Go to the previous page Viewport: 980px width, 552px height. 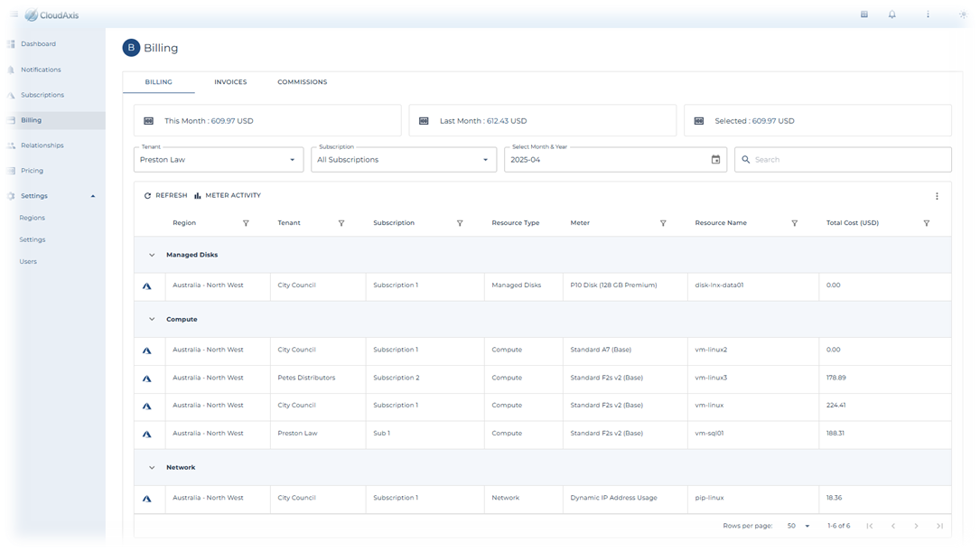point(893,527)
